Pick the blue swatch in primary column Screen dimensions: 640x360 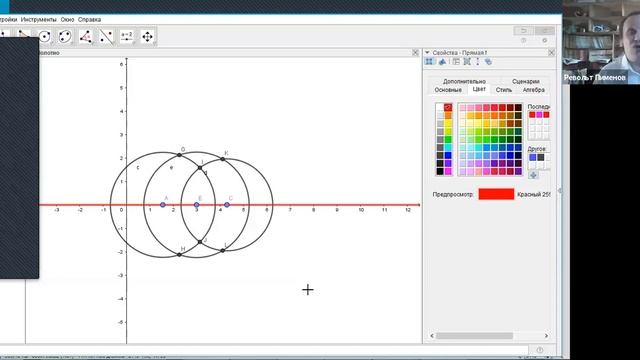(x=448, y=155)
